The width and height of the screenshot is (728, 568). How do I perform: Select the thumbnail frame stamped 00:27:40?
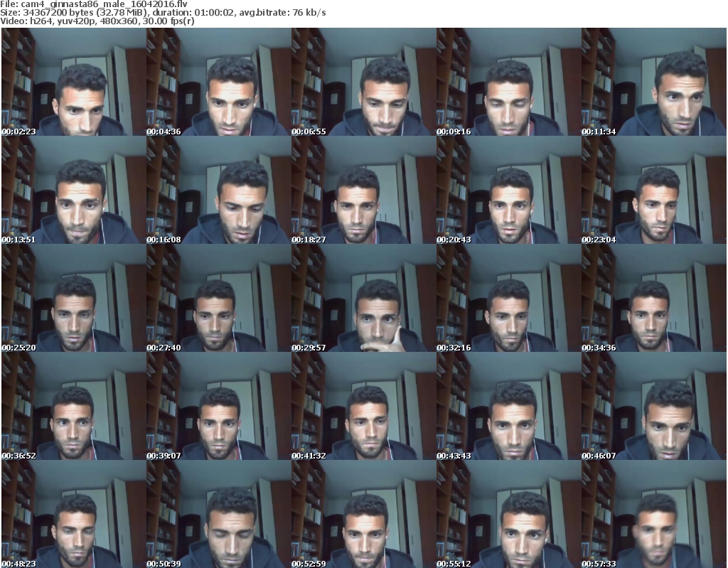tap(219, 298)
